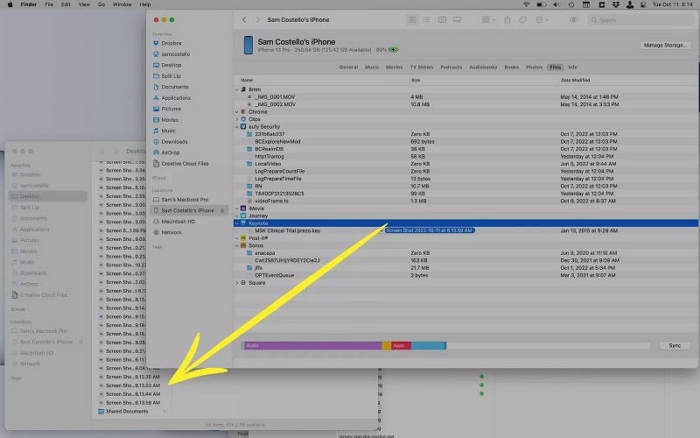The height and width of the screenshot is (438, 700).
Task: Expand the Chrome app folder
Action: pos(238,112)
